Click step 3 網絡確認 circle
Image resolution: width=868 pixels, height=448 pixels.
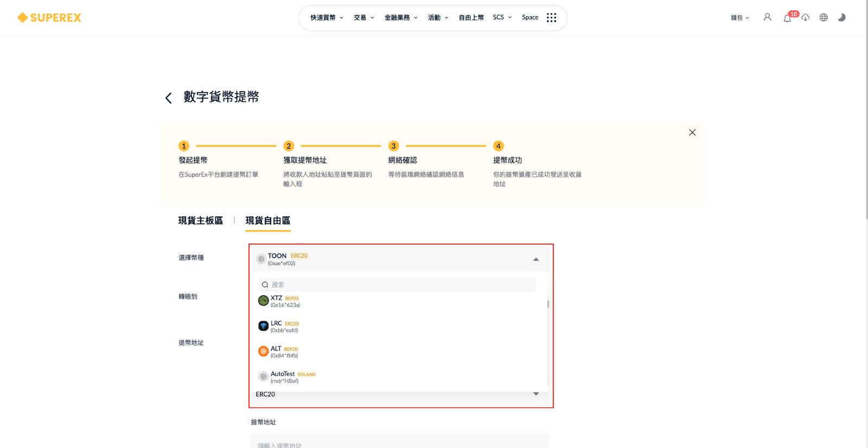pyautogui.click(x=393, y=146)
